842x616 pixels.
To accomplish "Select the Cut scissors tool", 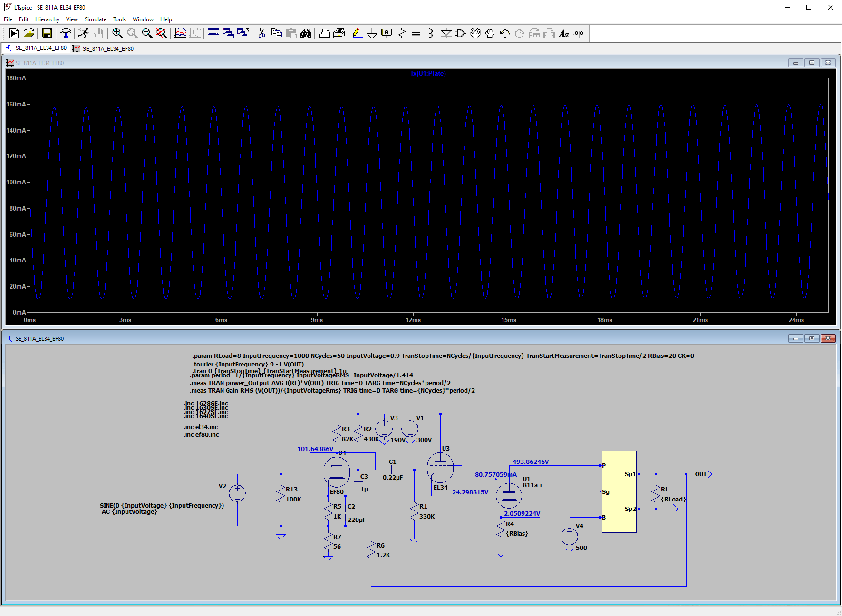I will [261, 33].
